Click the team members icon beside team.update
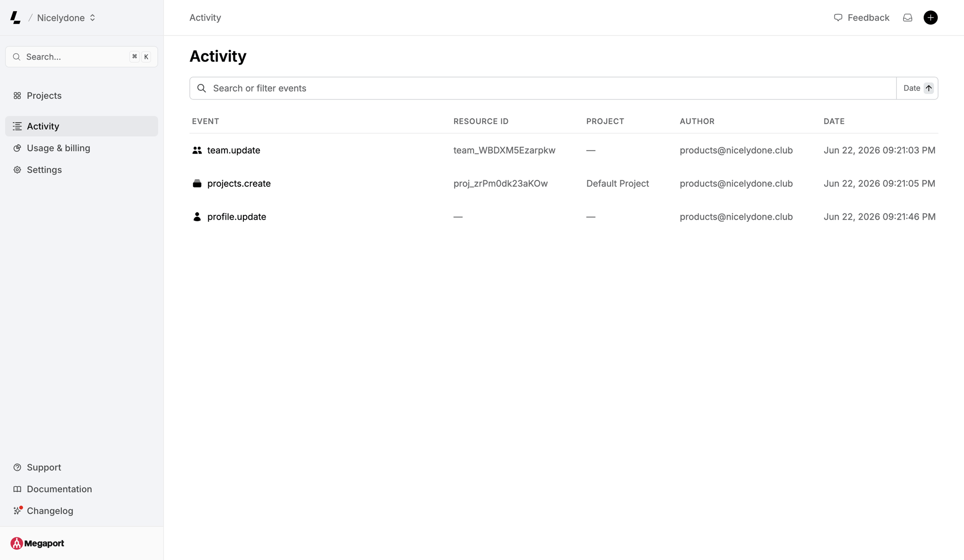This screenshot has height=560, width=964. click(197, 150)
